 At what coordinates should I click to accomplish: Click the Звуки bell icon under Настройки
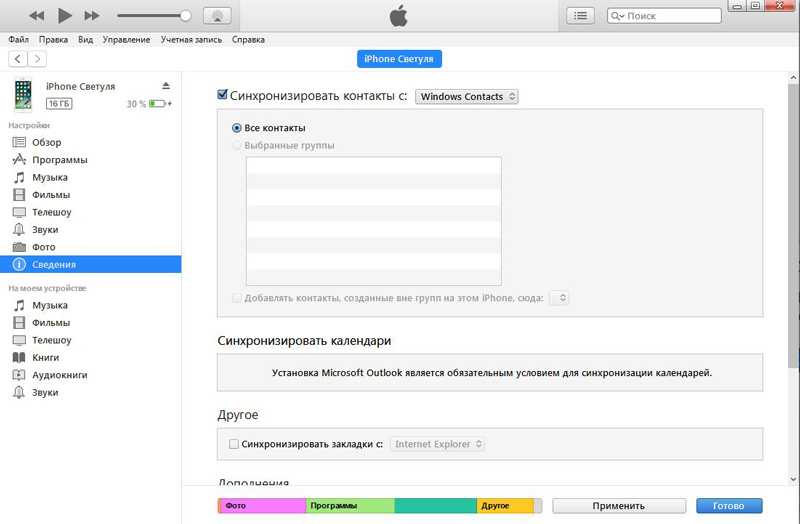[19, 229]
